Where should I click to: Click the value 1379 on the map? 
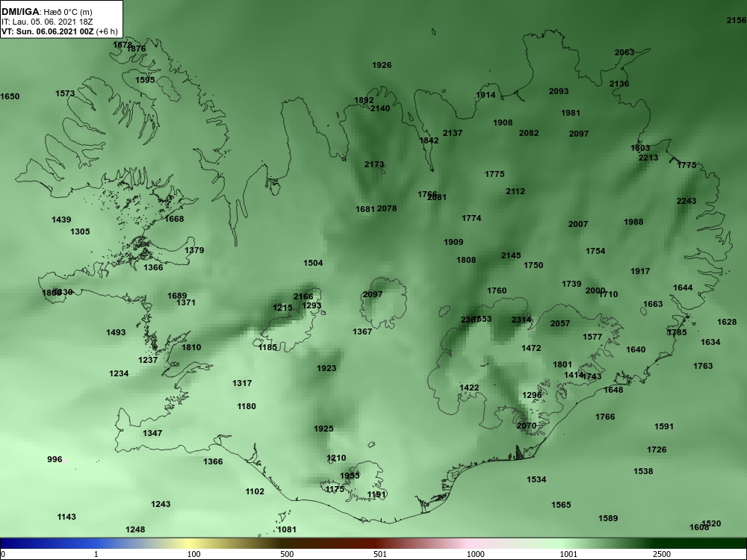pyautogui.click(x=194, y=250)
